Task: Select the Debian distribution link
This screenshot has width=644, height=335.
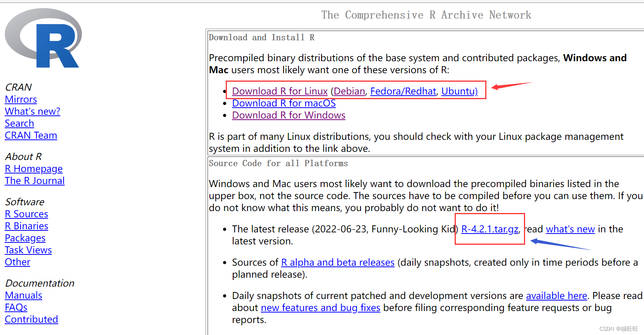Action: pos(350,91)
